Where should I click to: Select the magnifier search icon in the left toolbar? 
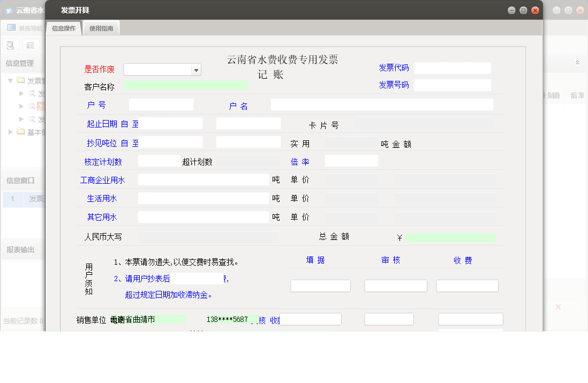click(10, 45)
